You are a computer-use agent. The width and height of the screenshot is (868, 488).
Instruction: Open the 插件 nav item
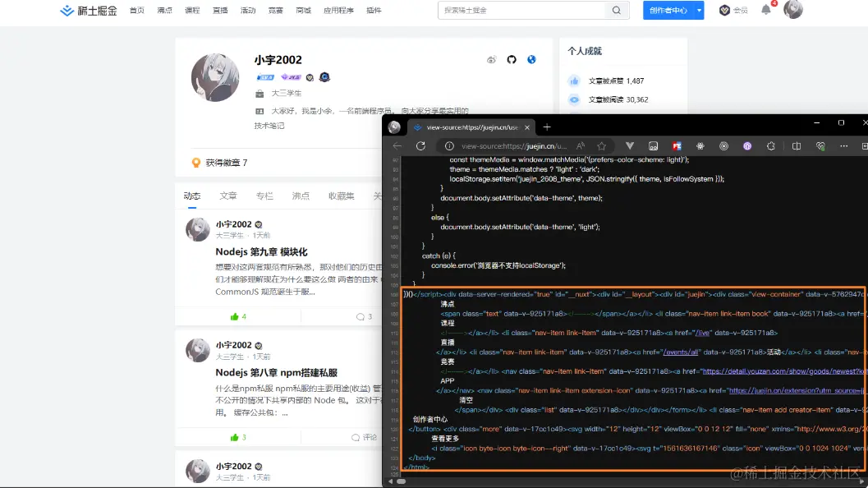pyautogui.click(x=374, y=11)
